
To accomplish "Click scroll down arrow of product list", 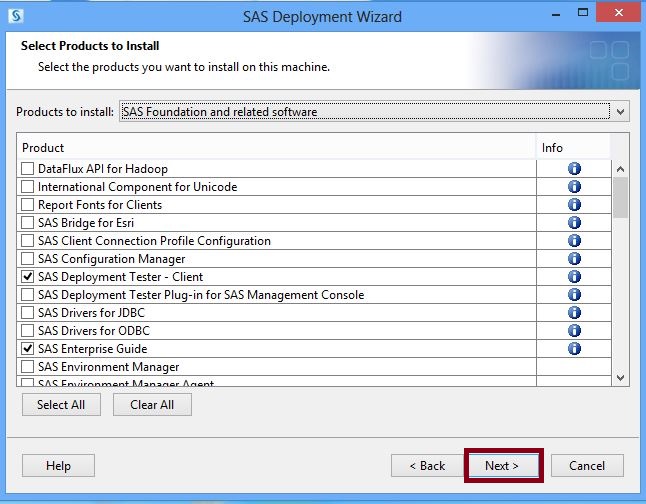I will tap(620, 377).
